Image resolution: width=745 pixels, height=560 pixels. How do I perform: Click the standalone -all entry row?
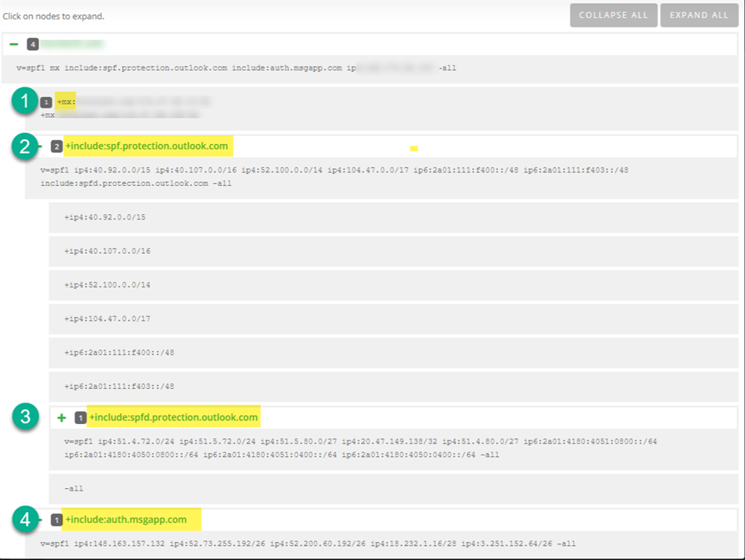point(74,488)
